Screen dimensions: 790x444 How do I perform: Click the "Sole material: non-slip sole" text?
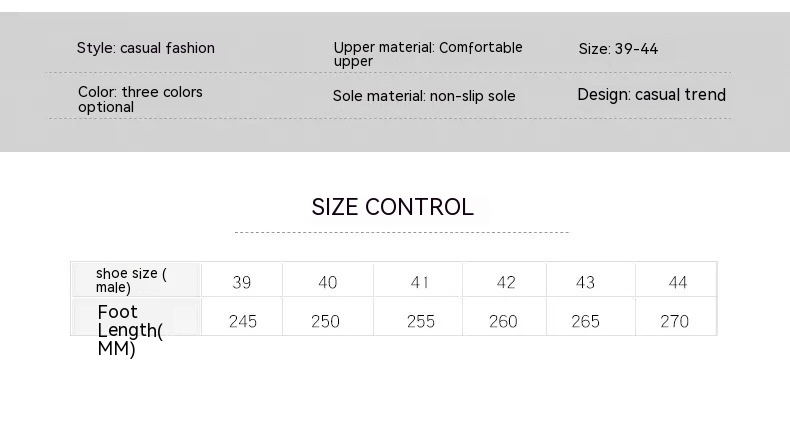[424, 97]
